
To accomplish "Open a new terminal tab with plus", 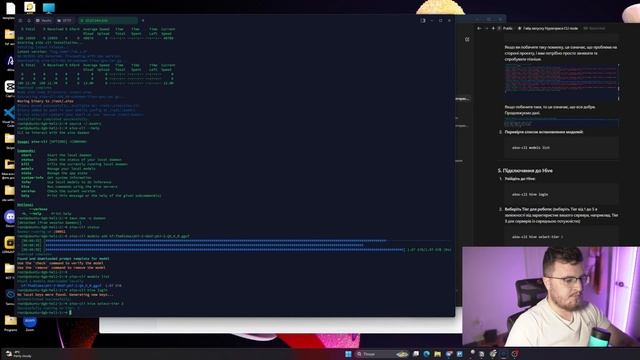I will point(143,20).
